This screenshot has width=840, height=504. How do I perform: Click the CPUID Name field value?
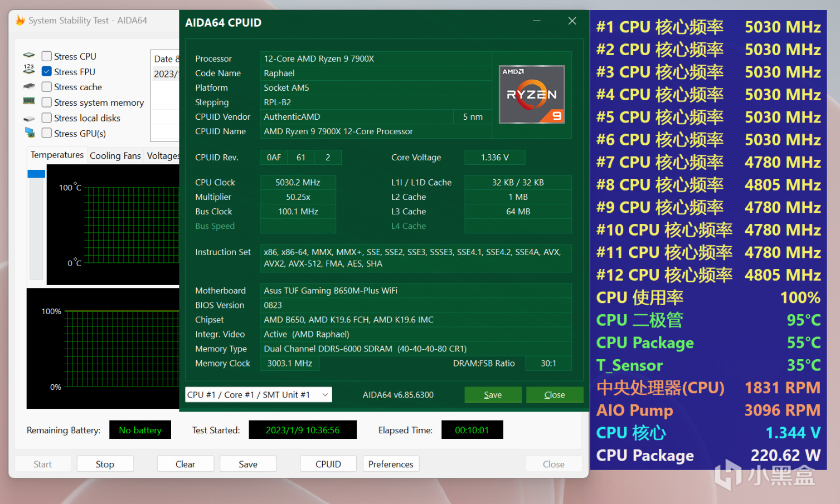[x=376, y=131]
